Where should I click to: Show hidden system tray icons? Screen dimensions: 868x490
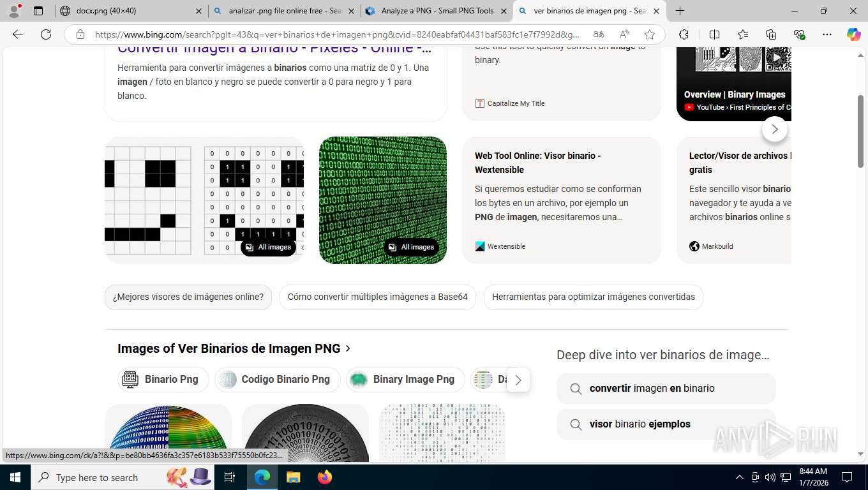click(740, 477)
